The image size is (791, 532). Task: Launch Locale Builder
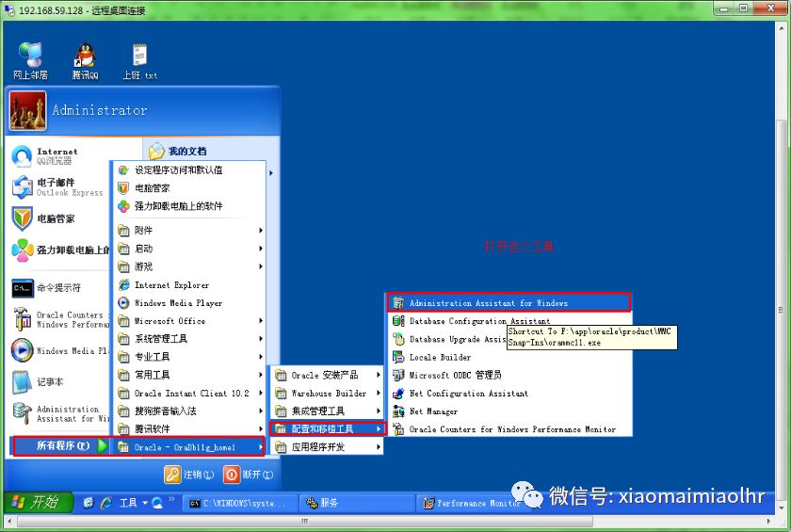coord(509,358)
